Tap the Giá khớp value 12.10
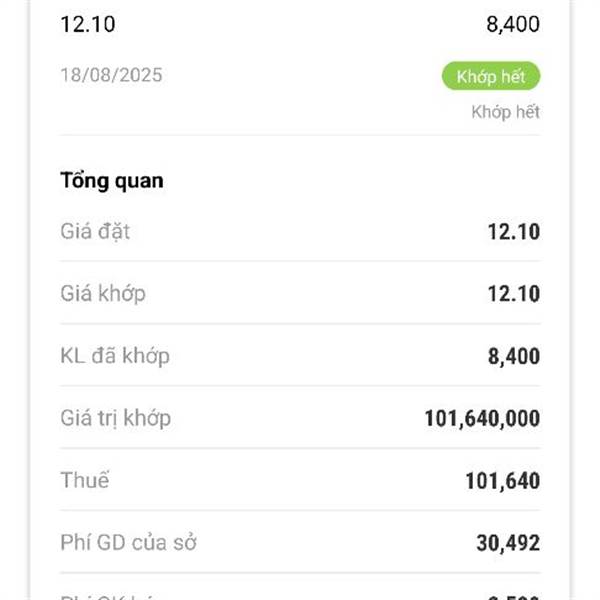This screenshot has height=600, width=600. point(514,293)
